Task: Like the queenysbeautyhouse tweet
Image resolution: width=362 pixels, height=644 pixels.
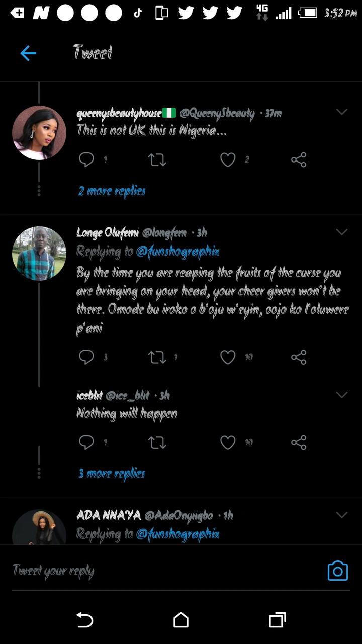Action: pyautogui.click(x=228, y=160)
